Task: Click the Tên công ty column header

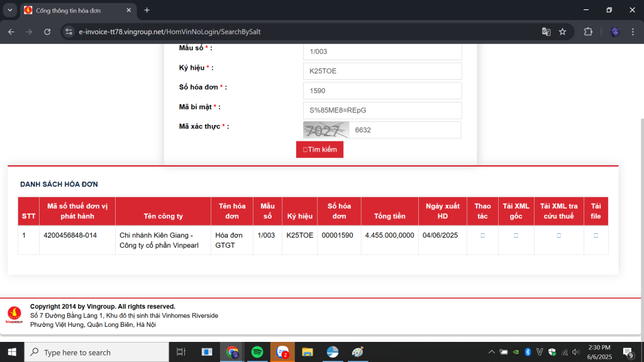Action: coord(163,211)
